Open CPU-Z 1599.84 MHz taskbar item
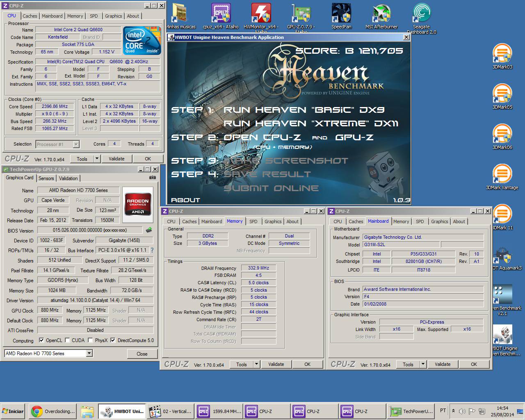The width and height of the screenshot is (525, 420). (x=219, y=411)
